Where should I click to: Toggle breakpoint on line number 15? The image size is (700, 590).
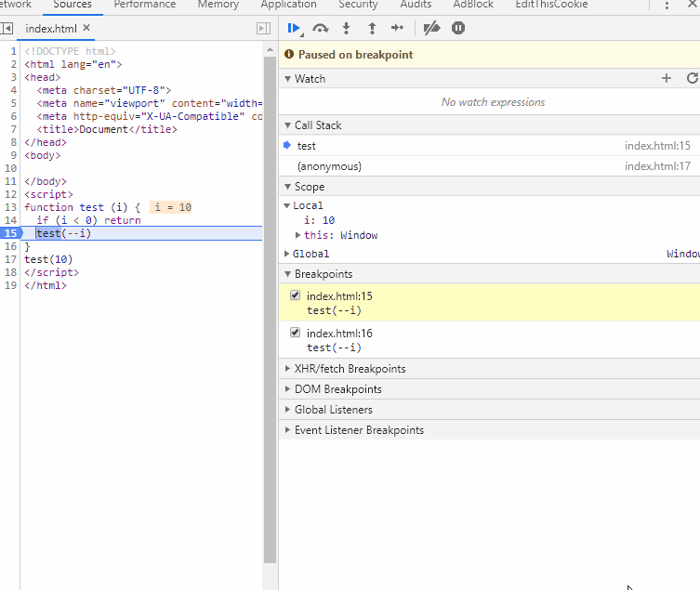pos(11,233)
